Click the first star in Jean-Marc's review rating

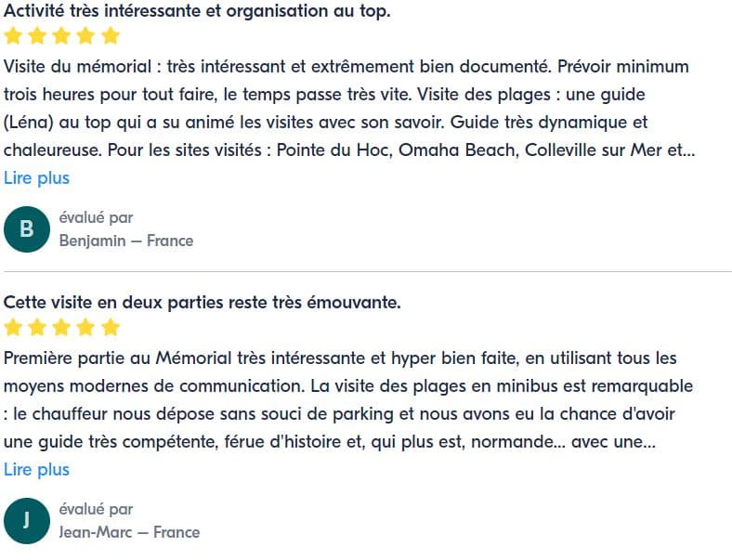coord(14,327)
